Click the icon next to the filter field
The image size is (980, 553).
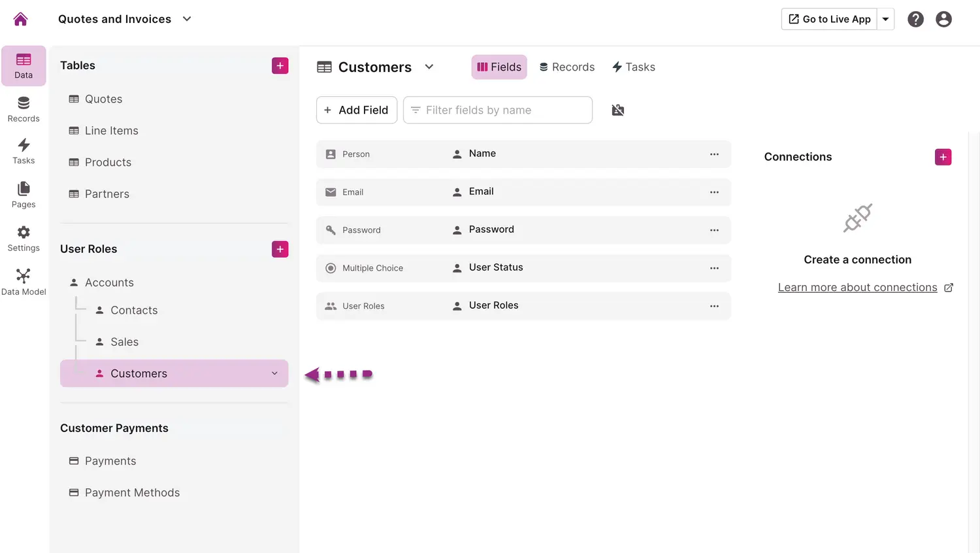point(617,110)
